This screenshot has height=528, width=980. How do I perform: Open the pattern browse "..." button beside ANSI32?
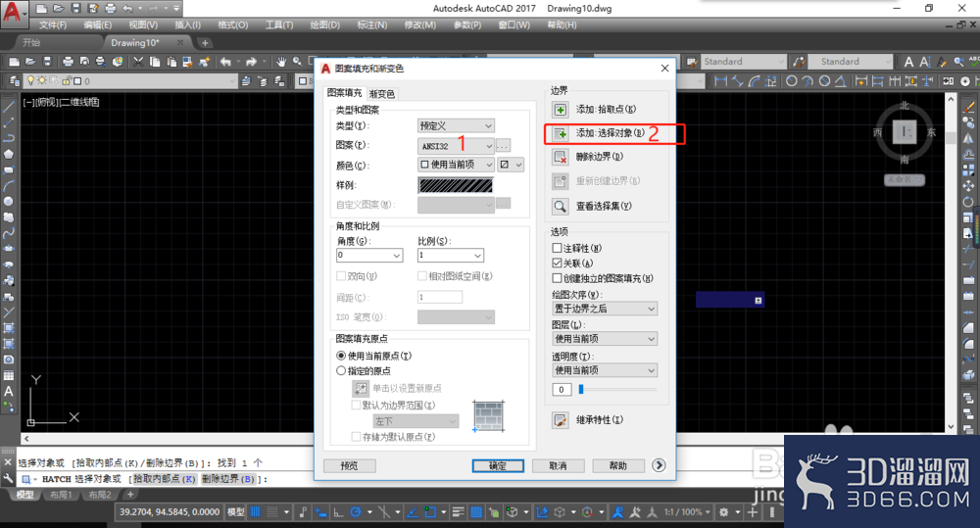pos(503,146)
